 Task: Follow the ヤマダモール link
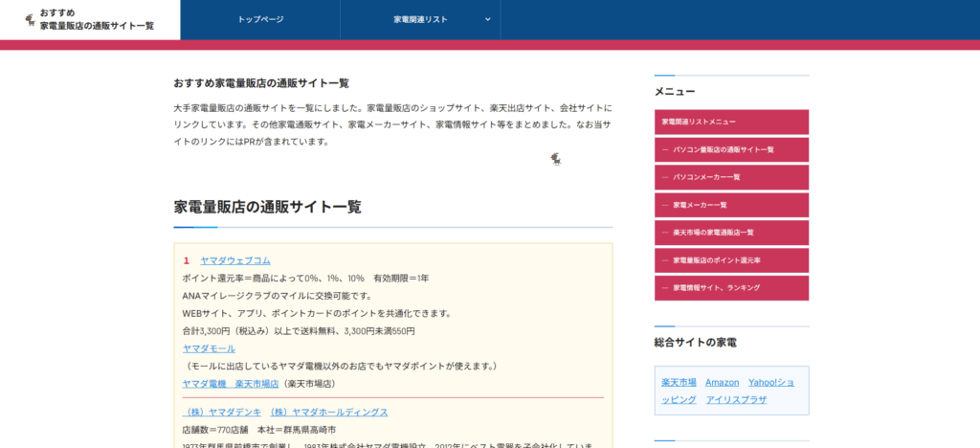209,348
